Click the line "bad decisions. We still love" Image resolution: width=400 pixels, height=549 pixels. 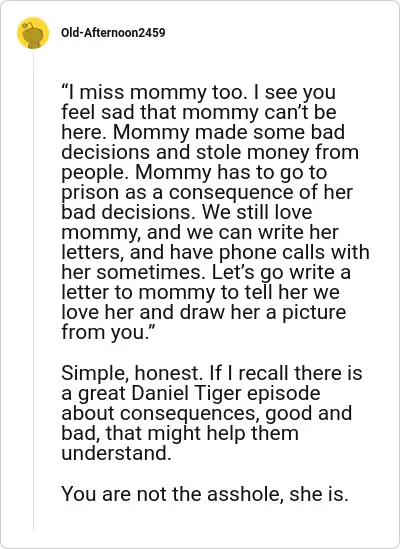186,213
